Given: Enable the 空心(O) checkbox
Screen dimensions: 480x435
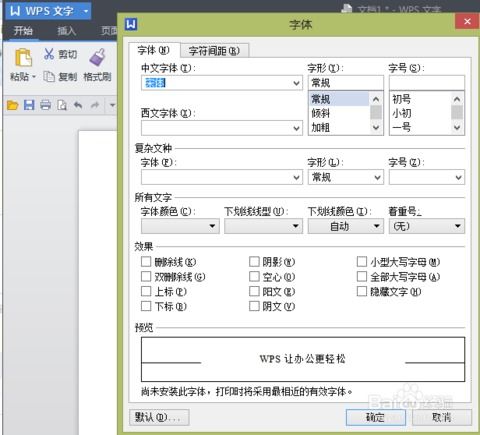Looking at the screenshot, I should pos(254,276).
